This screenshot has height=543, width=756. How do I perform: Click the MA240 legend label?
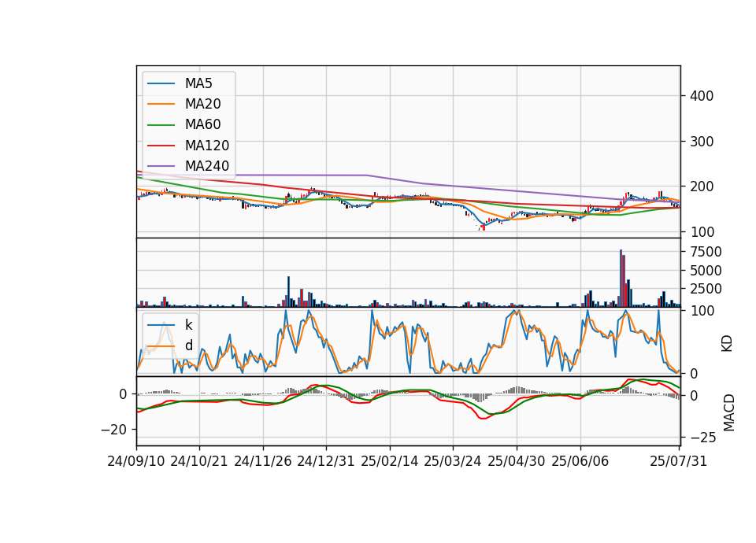207,166
